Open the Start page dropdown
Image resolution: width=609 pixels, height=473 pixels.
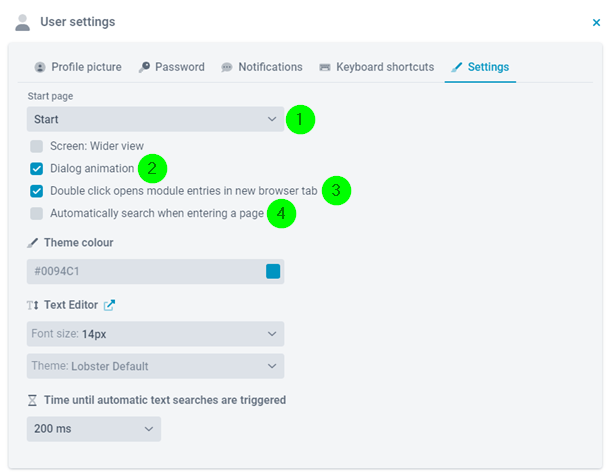point(155,119)
